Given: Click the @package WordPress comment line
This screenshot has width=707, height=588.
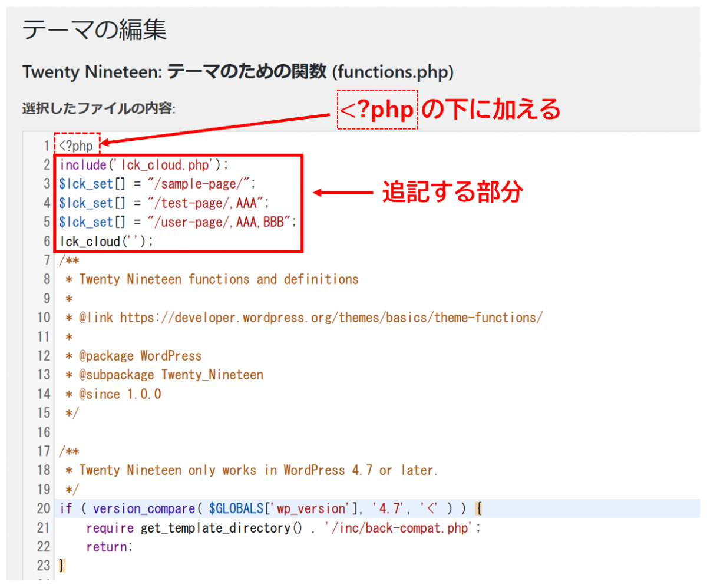Looking at the screenshot, I should 140,356.
